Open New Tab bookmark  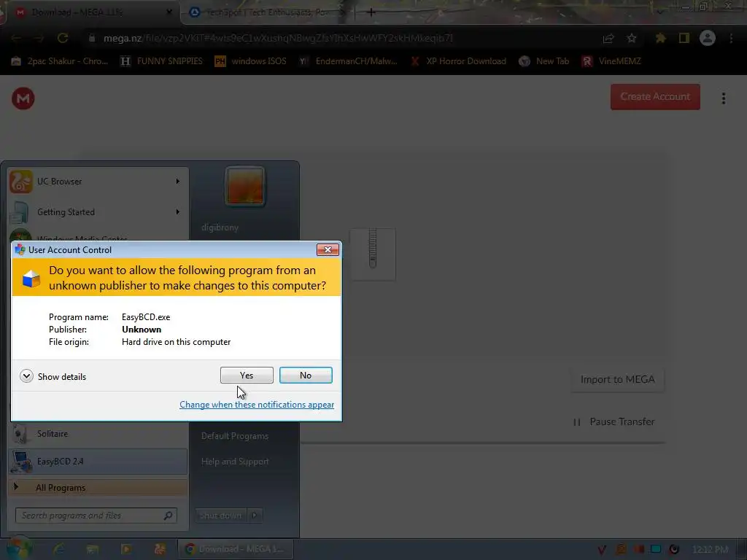(544, 61)
